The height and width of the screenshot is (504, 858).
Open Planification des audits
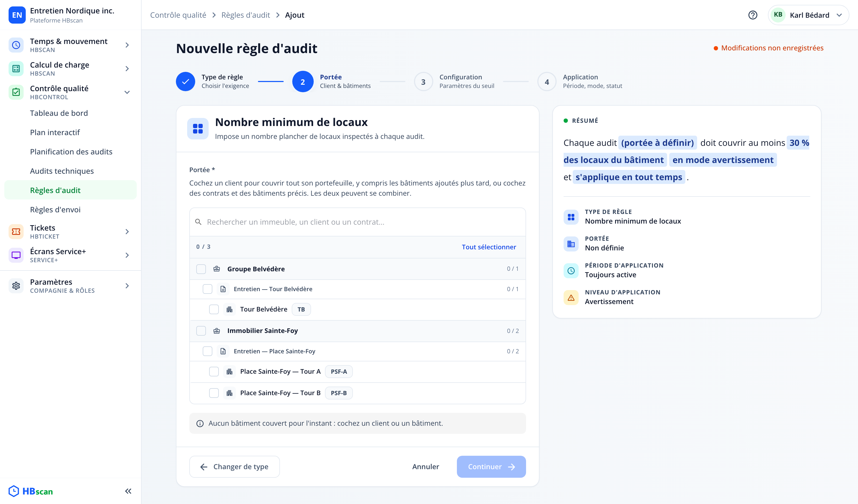tap(71, 151)
